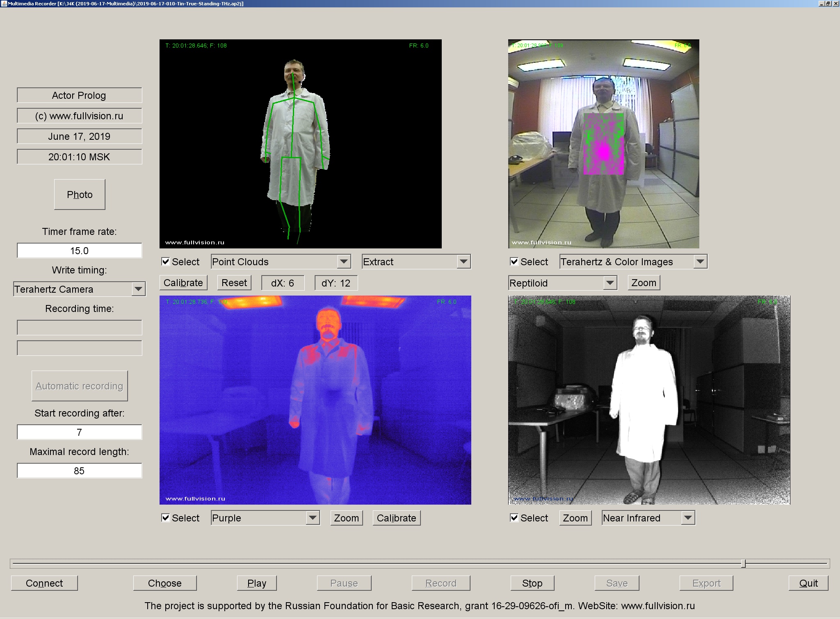Toggle the Select checkbox for Point Clouds view
Viewport: 840px width, 619px height.
(x=166, y=262)
